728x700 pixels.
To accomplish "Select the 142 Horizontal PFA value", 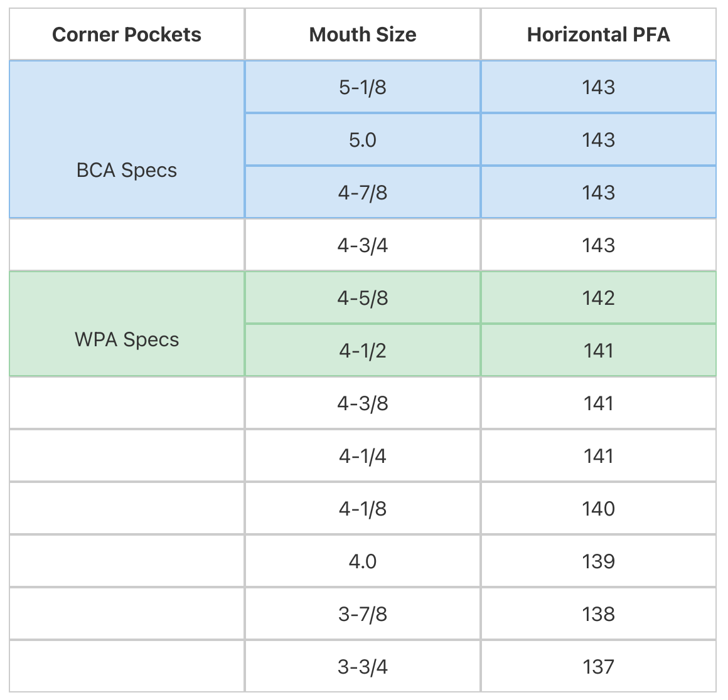I will pos(598,298).
